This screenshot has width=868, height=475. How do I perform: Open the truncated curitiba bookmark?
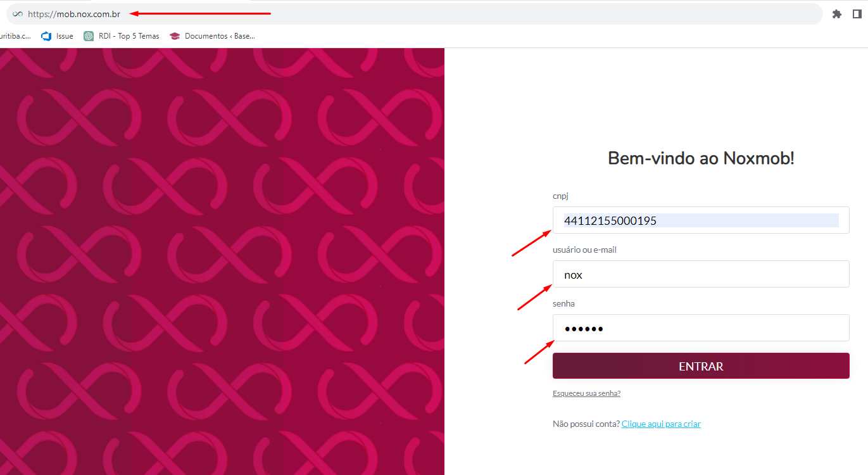(x=15, y=36)
